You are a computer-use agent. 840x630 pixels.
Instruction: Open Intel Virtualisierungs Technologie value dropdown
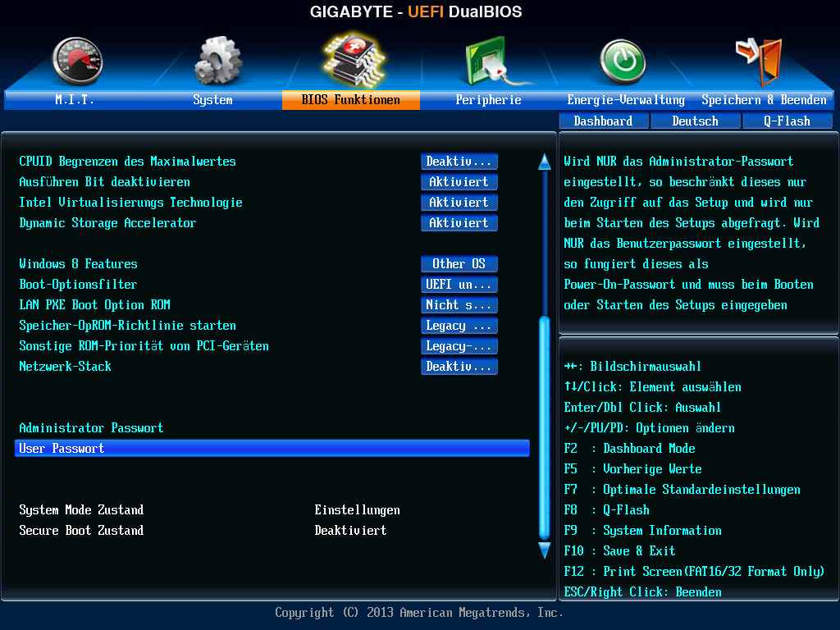pos(459,202)
